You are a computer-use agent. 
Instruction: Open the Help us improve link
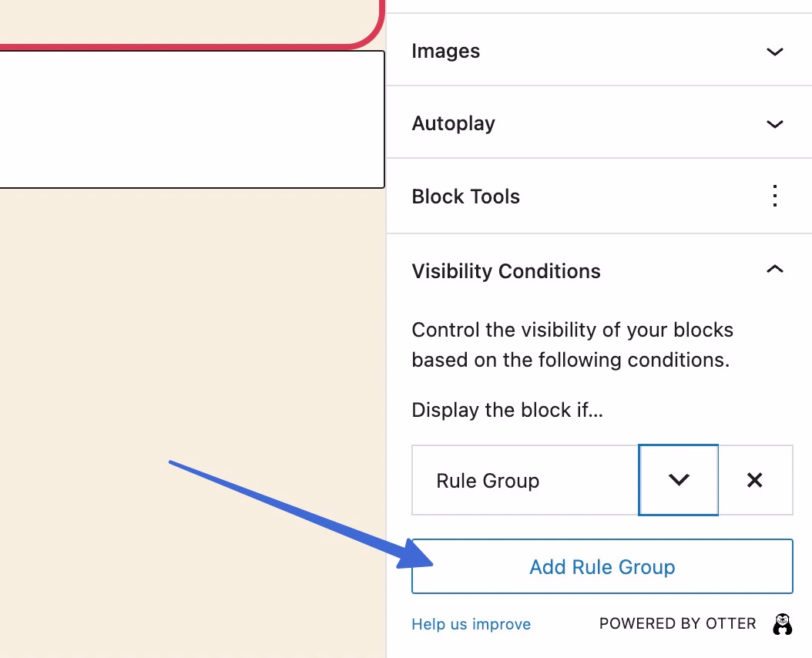(x=471, y=624)
